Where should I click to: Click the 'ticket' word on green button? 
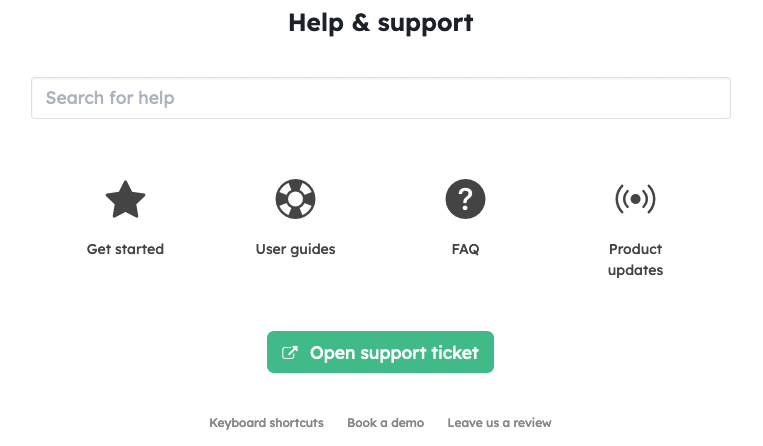pyautogui.click(x=455, y=353)
